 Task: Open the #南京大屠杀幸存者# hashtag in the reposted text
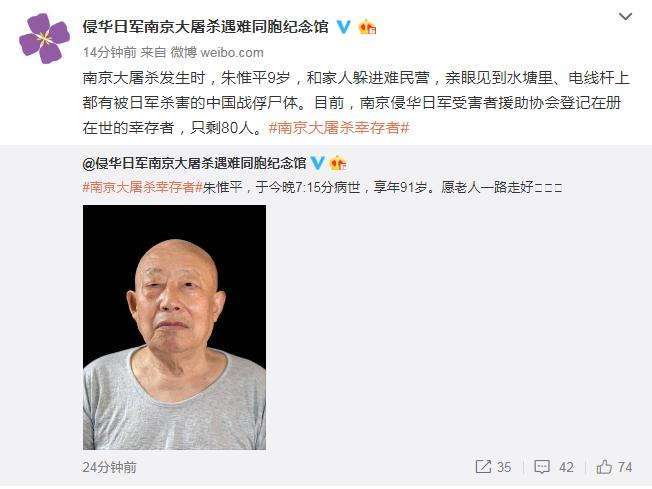143,187
